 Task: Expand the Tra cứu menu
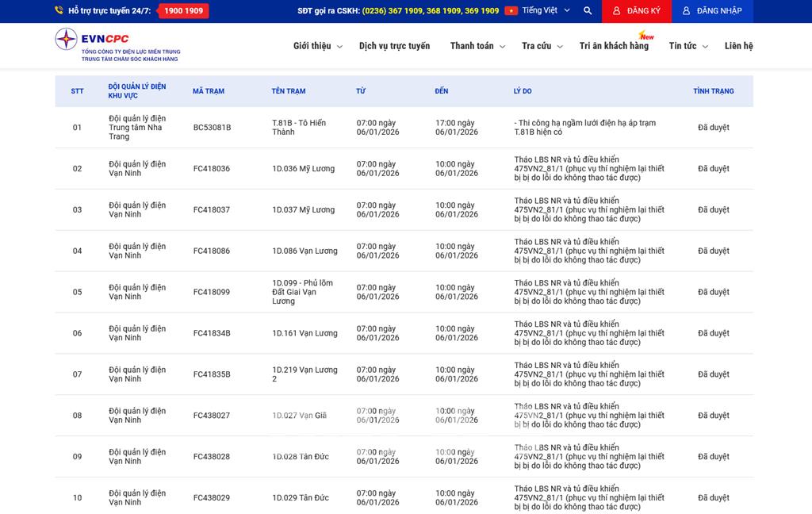coord(542,46)
